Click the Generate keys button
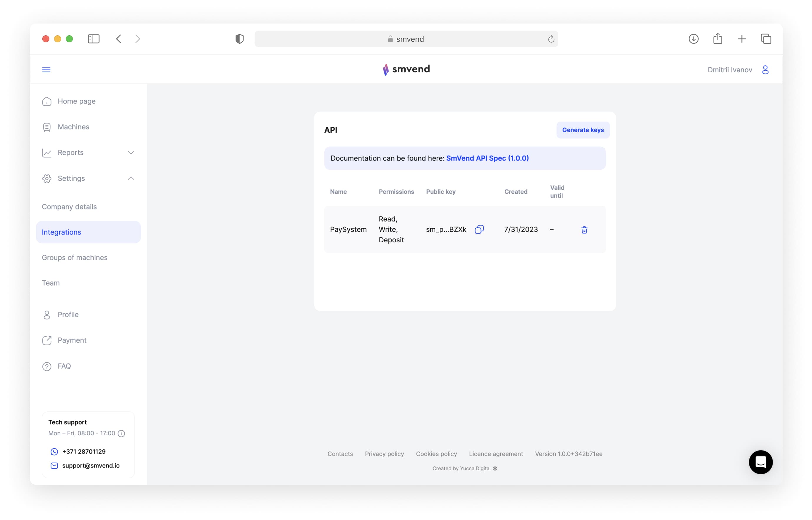 click(x=583, y=130)
